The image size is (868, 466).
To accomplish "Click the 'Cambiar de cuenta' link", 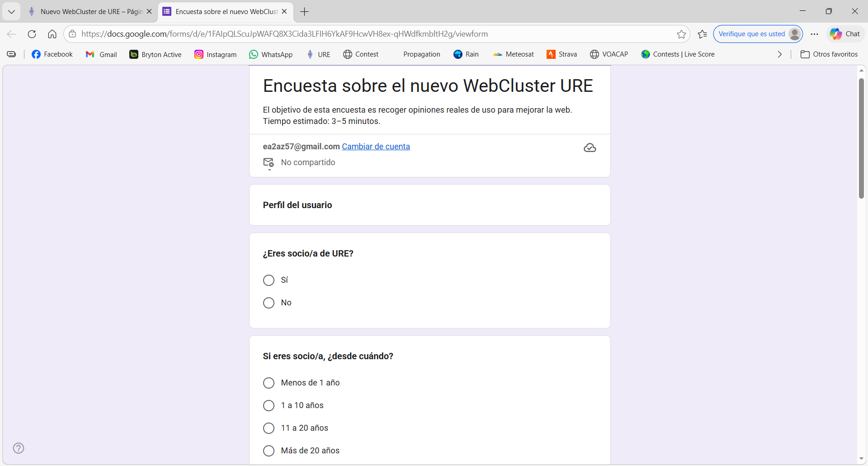I will tap(376, 147).
